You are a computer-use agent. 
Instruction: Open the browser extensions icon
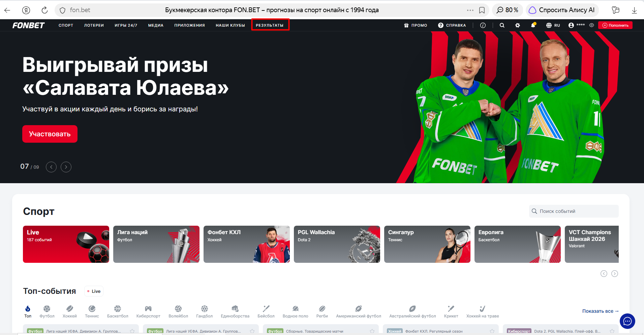pos(616,10)
